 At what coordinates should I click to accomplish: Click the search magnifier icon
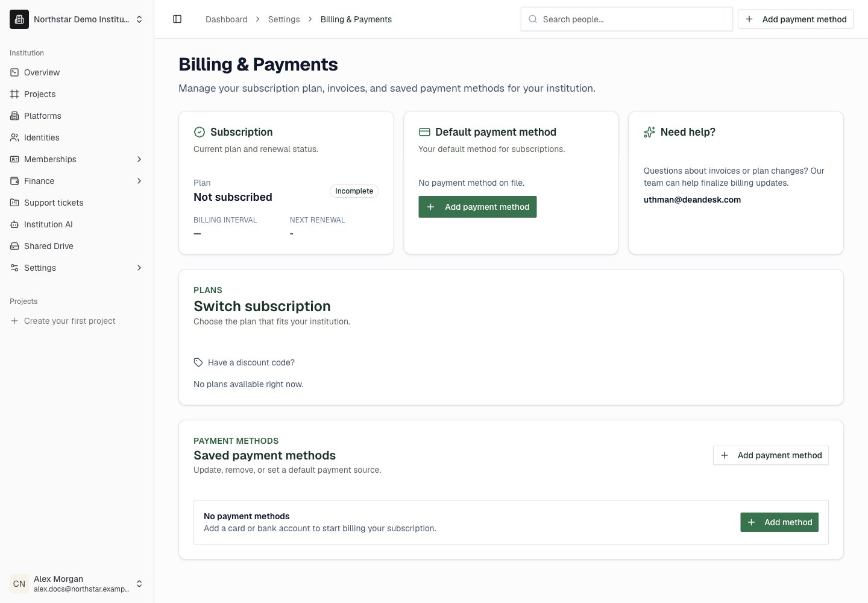point(533,19)
